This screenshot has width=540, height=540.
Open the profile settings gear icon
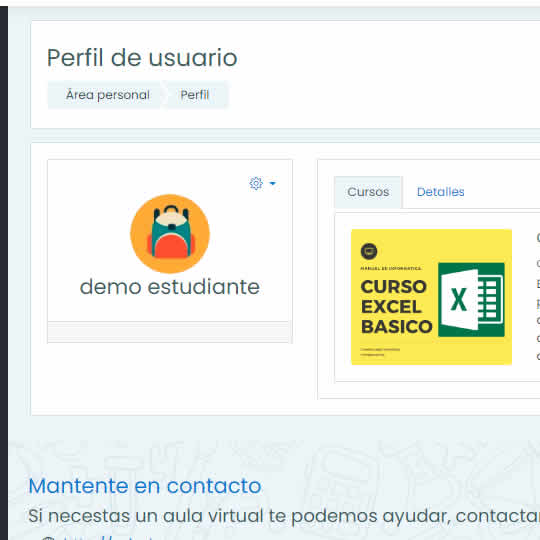[x=256, y=183]
